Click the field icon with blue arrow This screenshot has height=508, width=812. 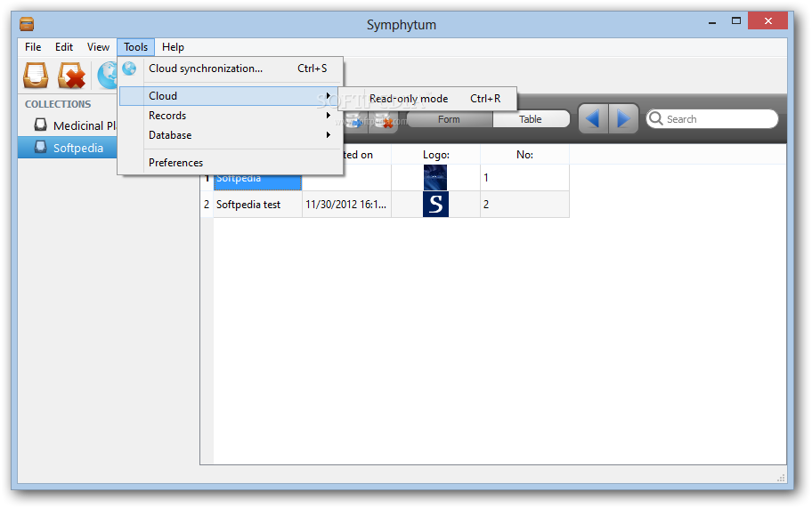354,121
